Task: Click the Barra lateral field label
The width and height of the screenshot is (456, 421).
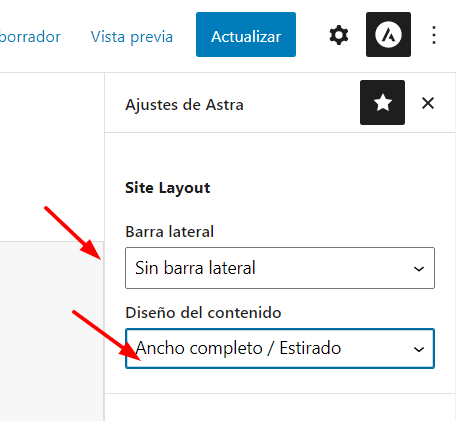Action: [169, 232]
